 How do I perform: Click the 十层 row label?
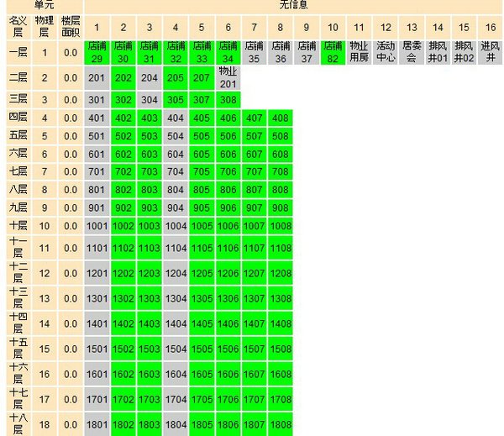[x=18, y=226]
